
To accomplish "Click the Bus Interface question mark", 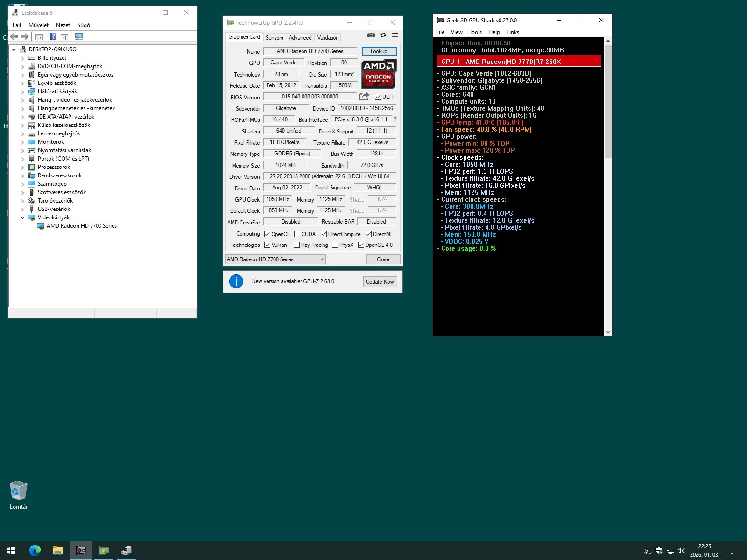I will coord(395,119).
